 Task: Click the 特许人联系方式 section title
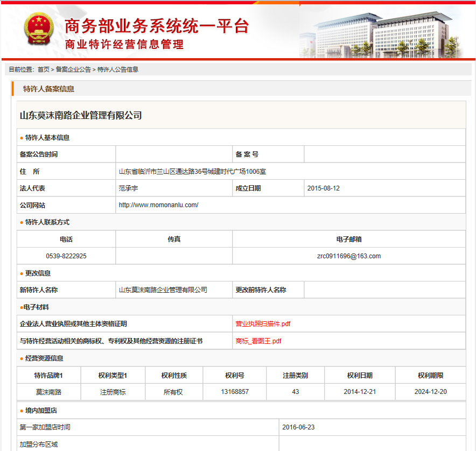tap(47, 222)
